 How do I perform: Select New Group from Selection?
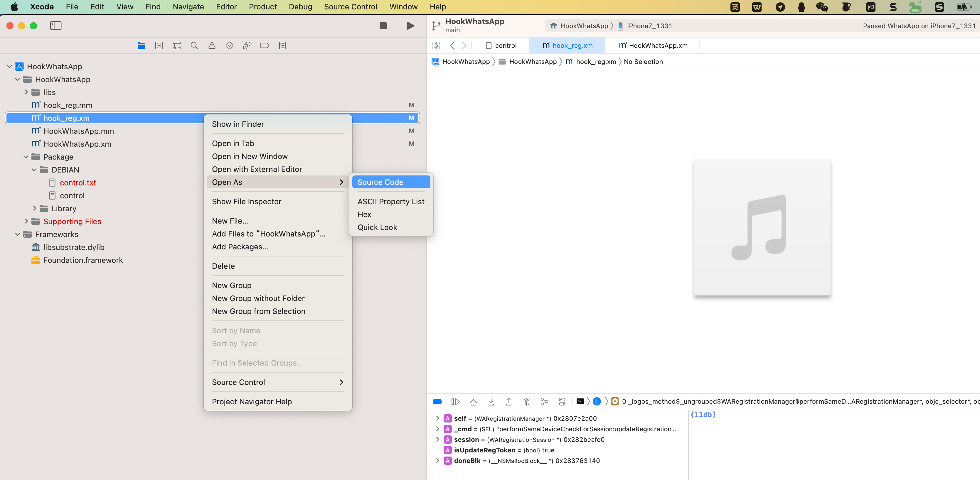pyautogui.click(x=278, y=311)
